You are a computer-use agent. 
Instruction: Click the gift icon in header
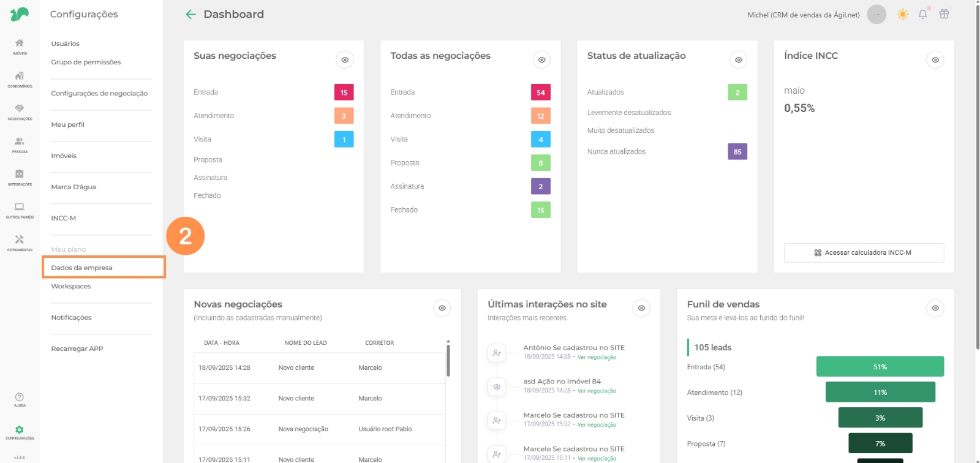(944, 14)
